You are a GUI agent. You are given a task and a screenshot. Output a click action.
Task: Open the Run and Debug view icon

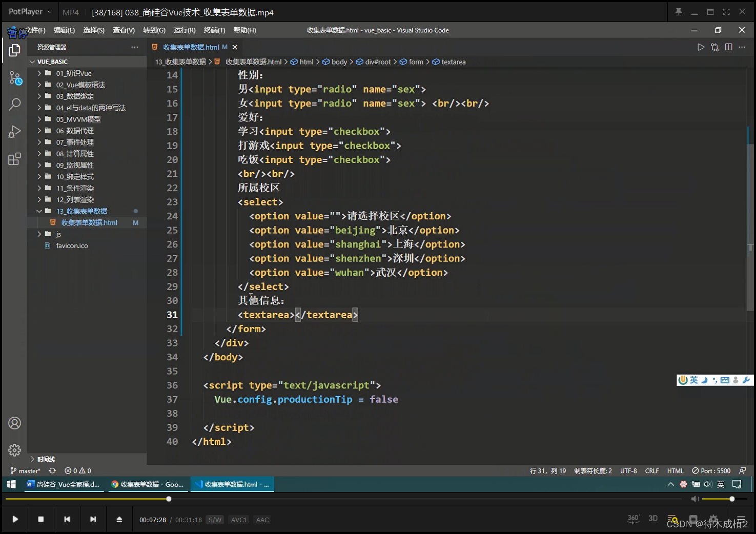pyautogui.click(x=14, y=132)
